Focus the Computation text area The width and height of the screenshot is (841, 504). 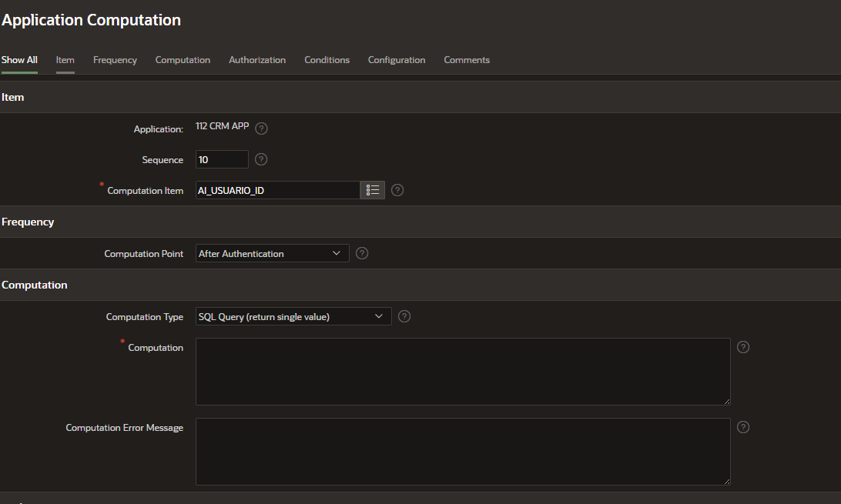coord(462,371)
